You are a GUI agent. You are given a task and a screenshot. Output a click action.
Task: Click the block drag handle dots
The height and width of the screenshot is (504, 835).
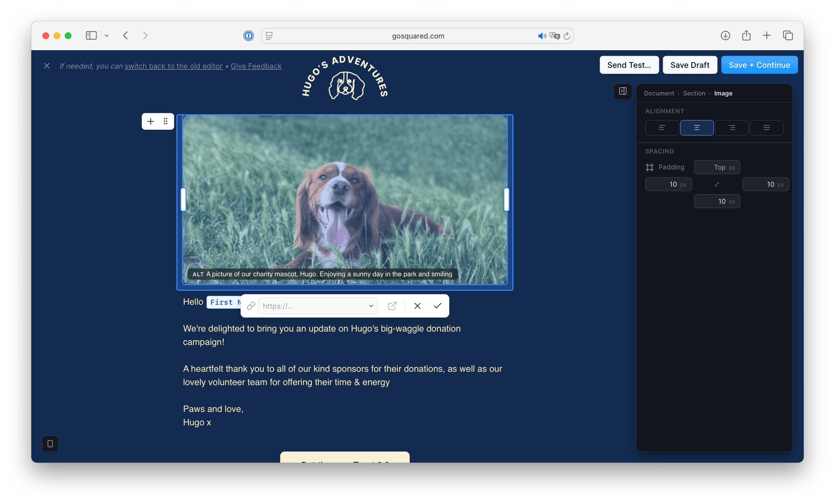click(x=165, y=121)
